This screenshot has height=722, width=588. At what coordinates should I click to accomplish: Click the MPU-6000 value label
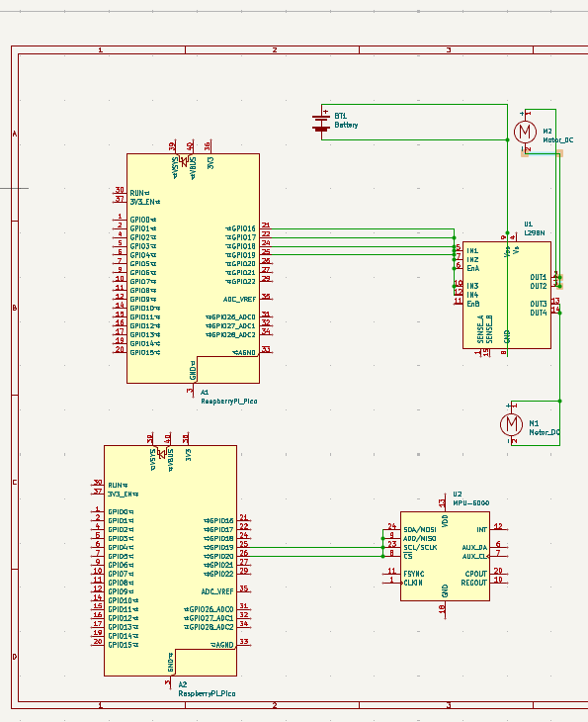coord(470,502)
